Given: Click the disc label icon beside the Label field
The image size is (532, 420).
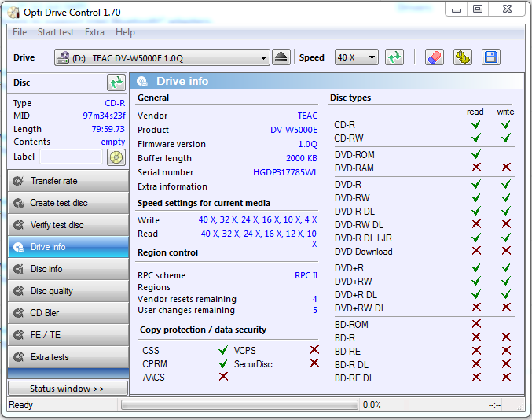Looking at the screenshot, I should coord(116,157).
